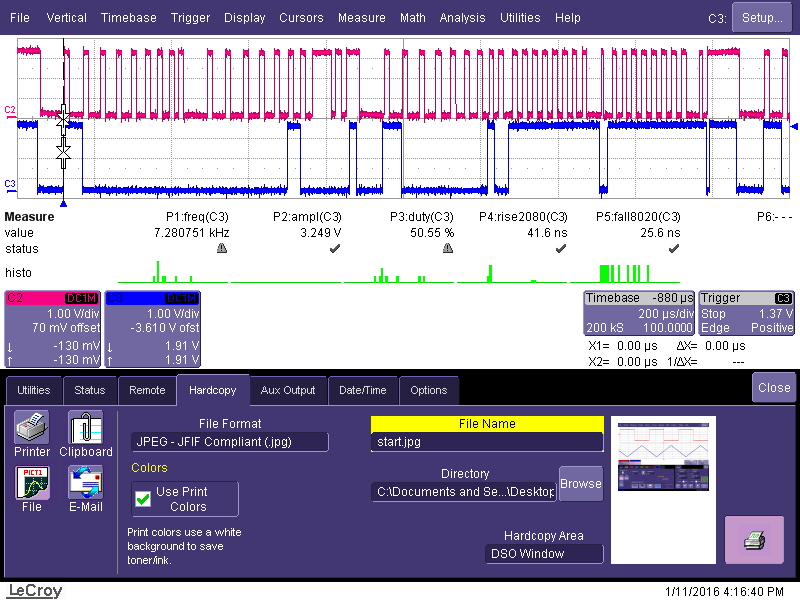Image resolution: width=800 pixels, height=600 pixels.
Task: Open the C3 Setup button
Action: tap(762, 18)
